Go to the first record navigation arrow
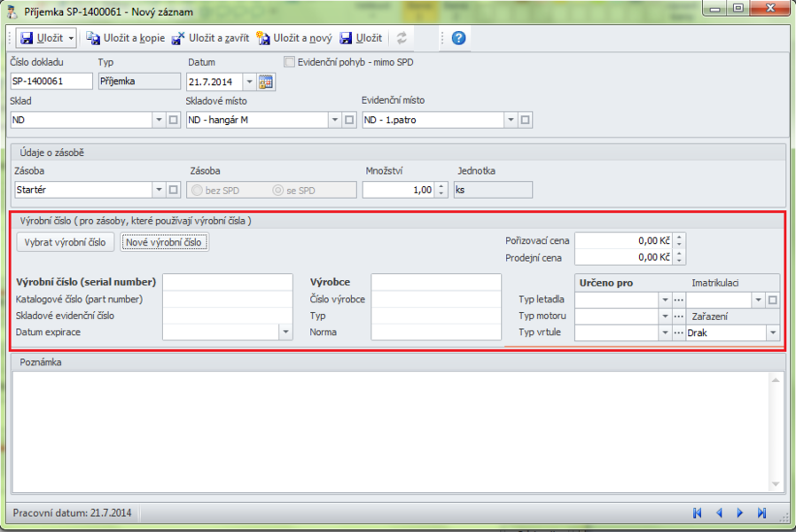 [698, 512]
